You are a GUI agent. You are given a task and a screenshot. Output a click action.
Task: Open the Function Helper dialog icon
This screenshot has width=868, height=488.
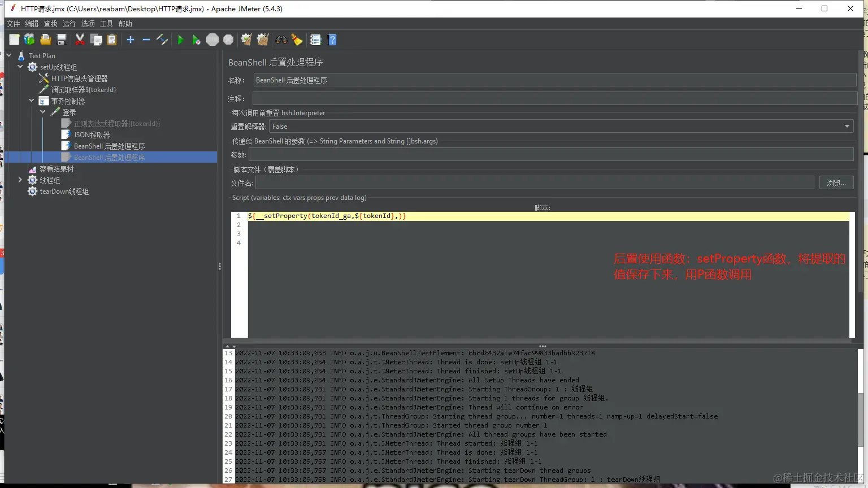[x=315, y=40]
